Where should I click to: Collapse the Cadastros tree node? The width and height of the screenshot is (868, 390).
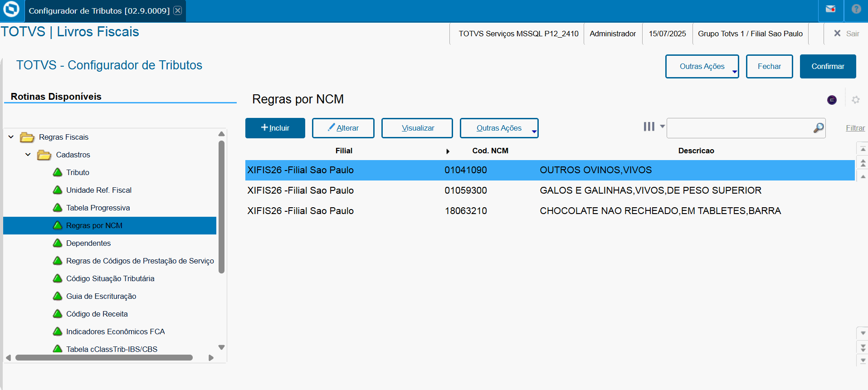[x=28, y=155]
